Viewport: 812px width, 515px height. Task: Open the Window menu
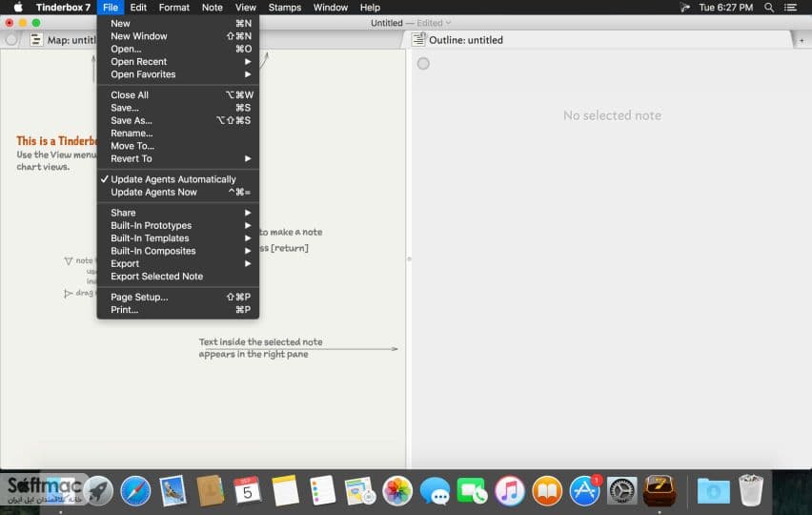point(331,8)
